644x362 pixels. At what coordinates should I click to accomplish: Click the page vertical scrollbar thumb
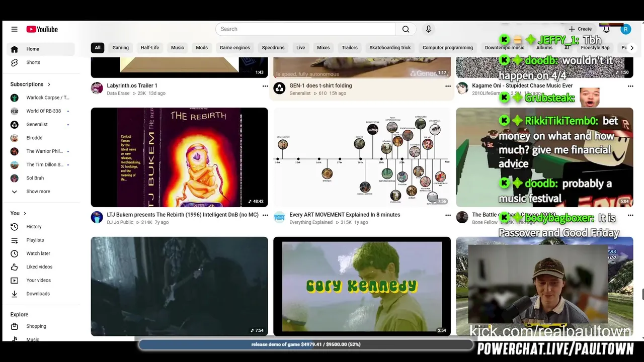tap(642, 295)
